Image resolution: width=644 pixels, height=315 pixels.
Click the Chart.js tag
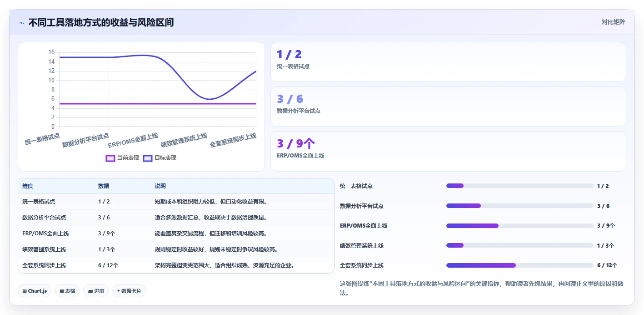click(x=35, y=291)
